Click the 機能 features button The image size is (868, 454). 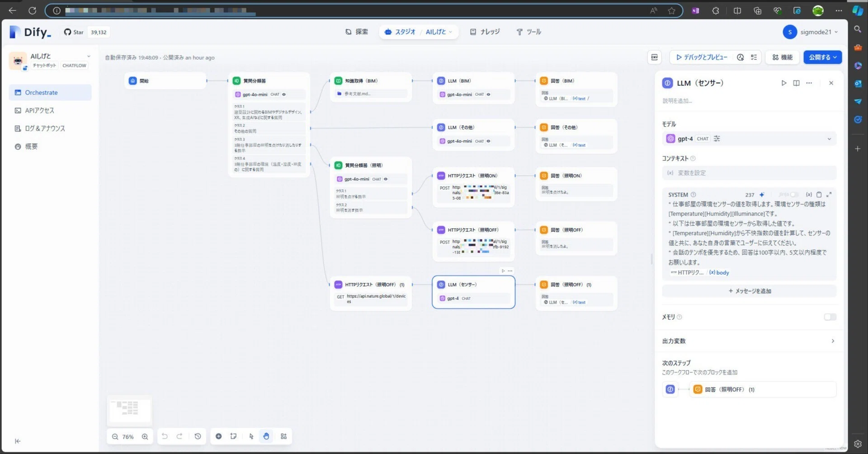(x=782, y=57)
